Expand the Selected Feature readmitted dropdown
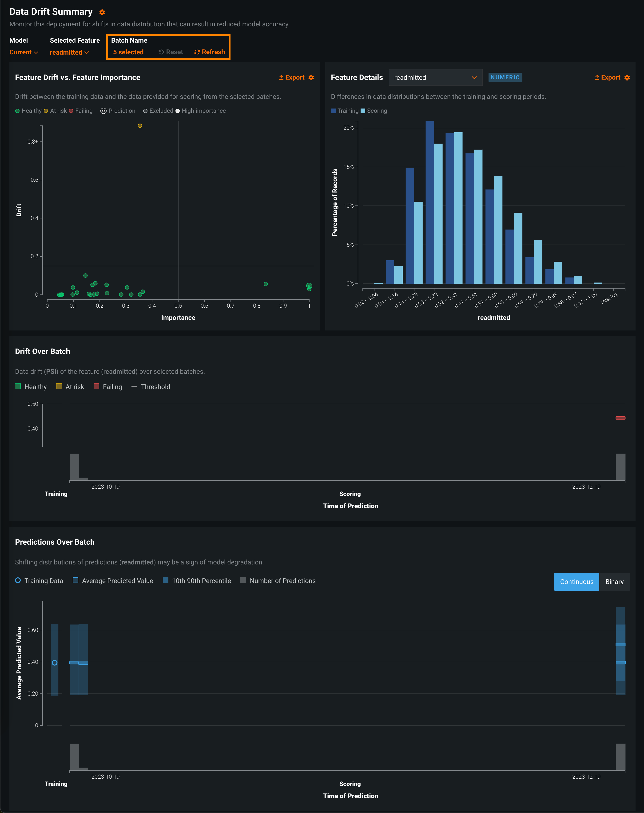 click(69, 52)
